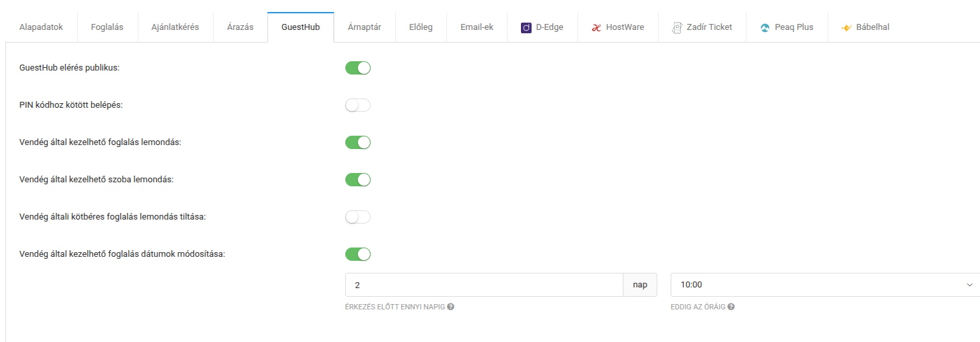Click help icon beside 'Eddig az óráig'
This screenshot has height=342, width=980.
click(x=731, y=307)
